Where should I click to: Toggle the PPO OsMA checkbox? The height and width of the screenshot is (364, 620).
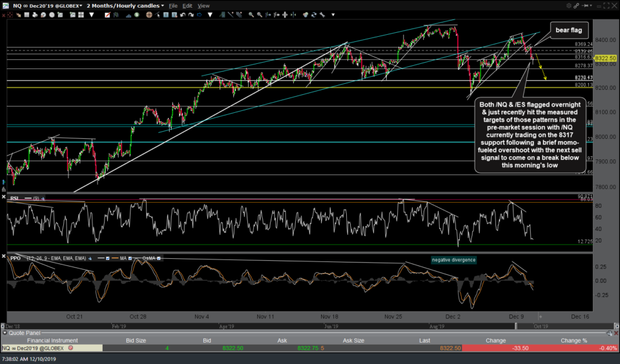tap(159, 258)
